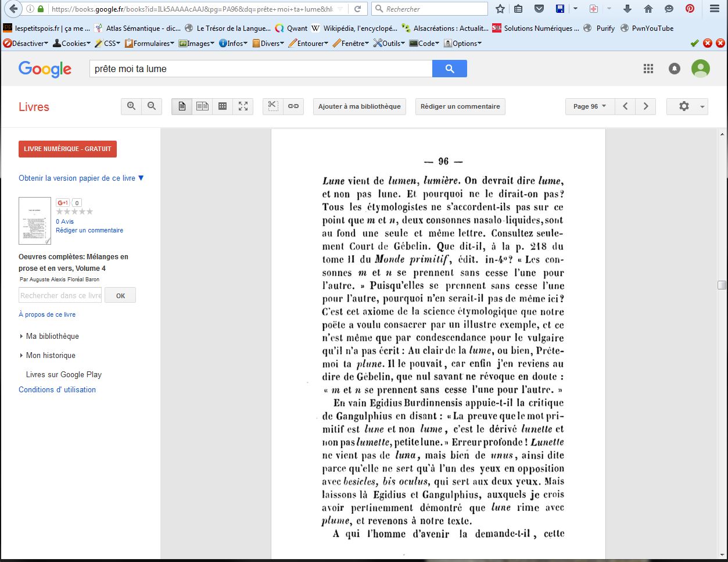Open the Page 96 dropdown

tap(589, 106)
